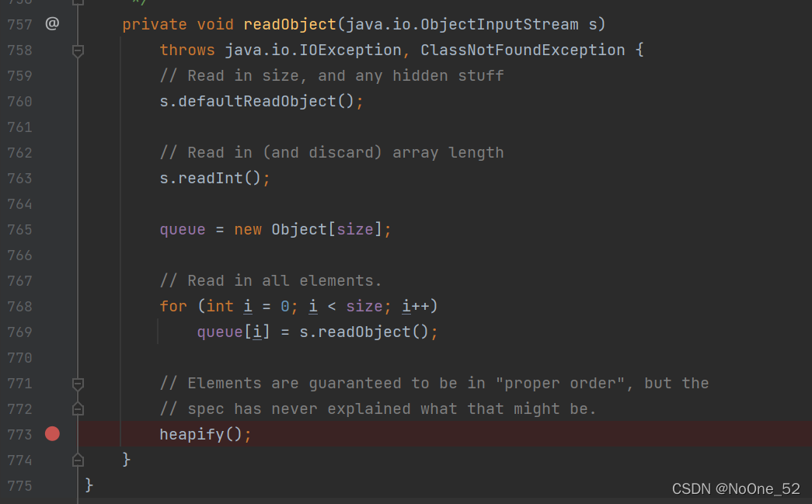Click the s.defaultReadObject() call
Image resolution: width=812 pixels, height=504 pixels.
257,102
